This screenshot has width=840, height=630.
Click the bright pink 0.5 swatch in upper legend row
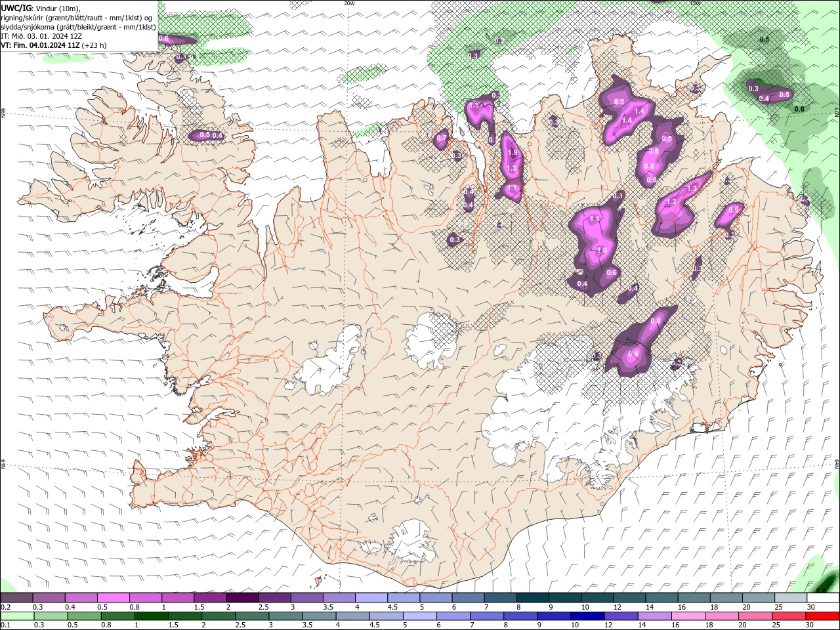coord(113,598)
